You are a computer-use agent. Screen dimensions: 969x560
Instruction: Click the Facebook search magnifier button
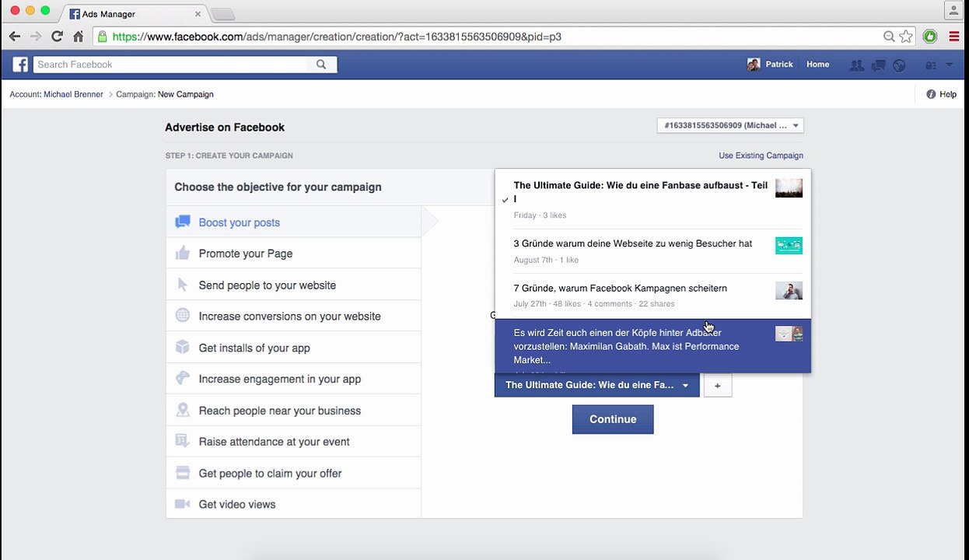click(x=321, y=65)
